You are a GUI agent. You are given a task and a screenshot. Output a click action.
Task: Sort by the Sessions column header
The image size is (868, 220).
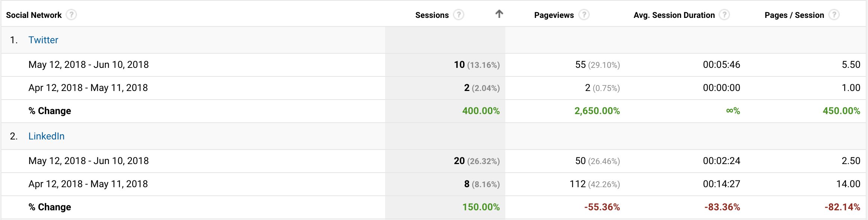coord(432,15)
